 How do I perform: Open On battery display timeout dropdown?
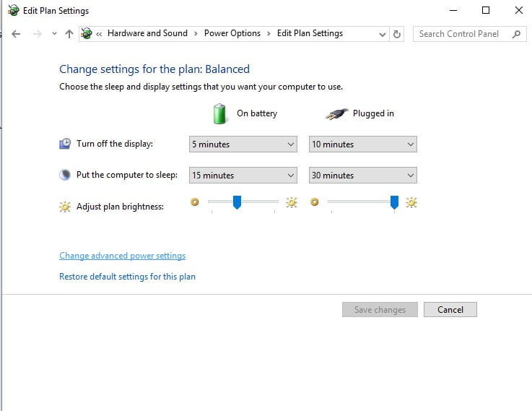[243, 144]
